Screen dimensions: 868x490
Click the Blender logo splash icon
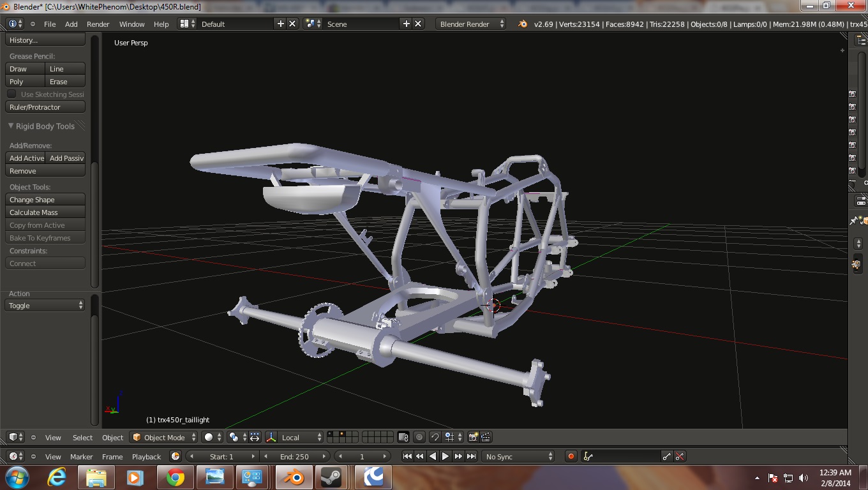tap(523, 24)
